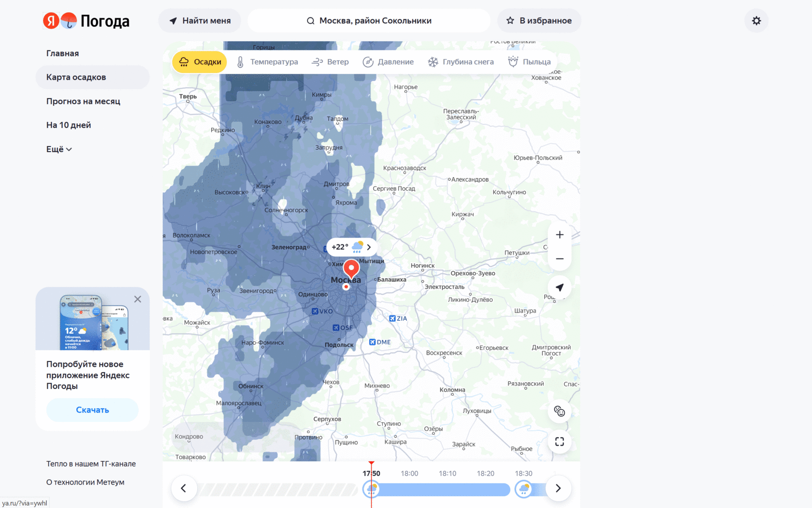Click the red Yandex Я logo
Viewport: 812px width, 508px height.
[51, 21]
